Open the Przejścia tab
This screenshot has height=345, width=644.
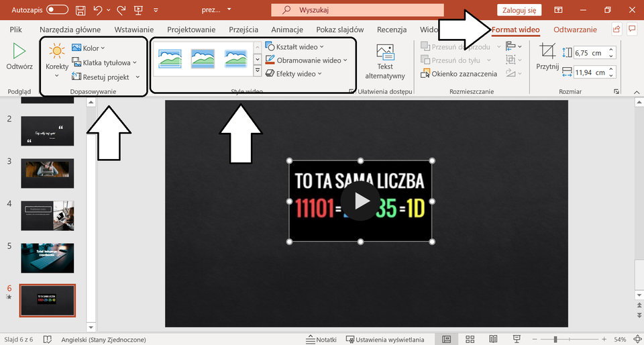point(244,30)
